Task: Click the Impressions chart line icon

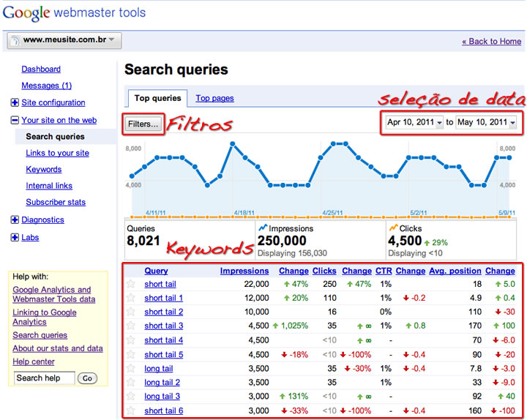Action: (x=263, y=228)
